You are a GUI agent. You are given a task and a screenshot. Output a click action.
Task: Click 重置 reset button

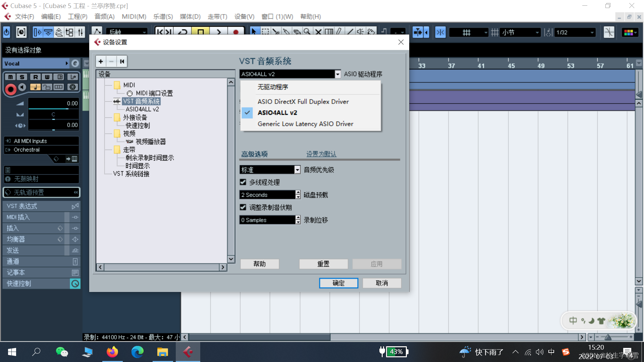click(x=323, y=264)
